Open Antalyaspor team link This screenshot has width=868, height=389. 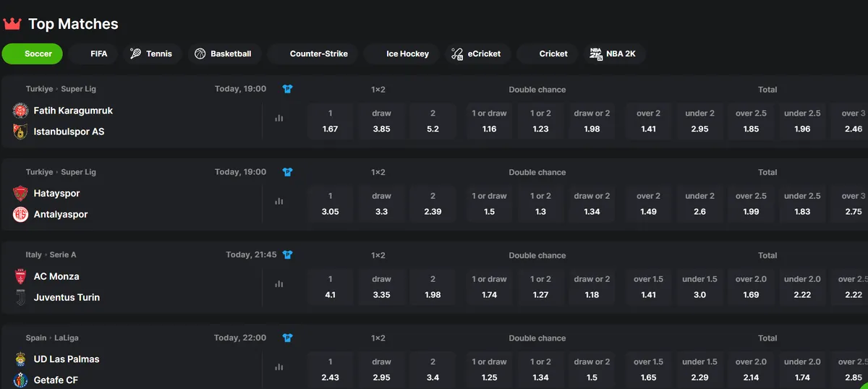(61, 214)
